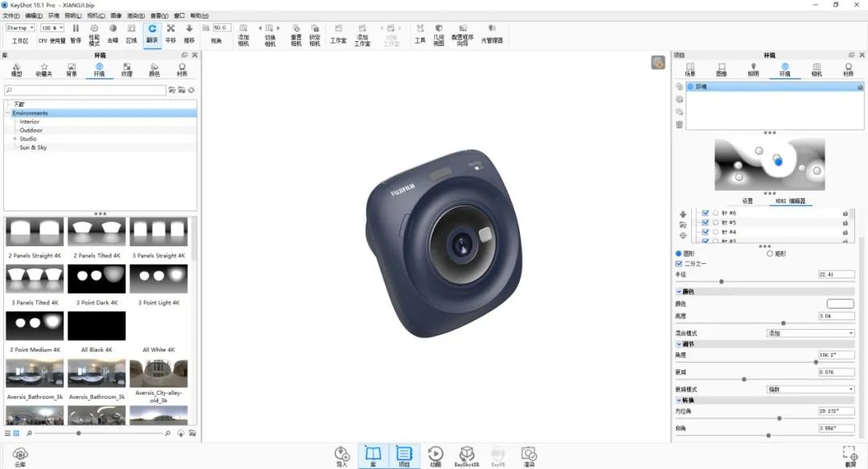The image size is (868, 469).
Task: Click the 半径 radius slider
Action: pyautogui.click(x=765, y=282)
